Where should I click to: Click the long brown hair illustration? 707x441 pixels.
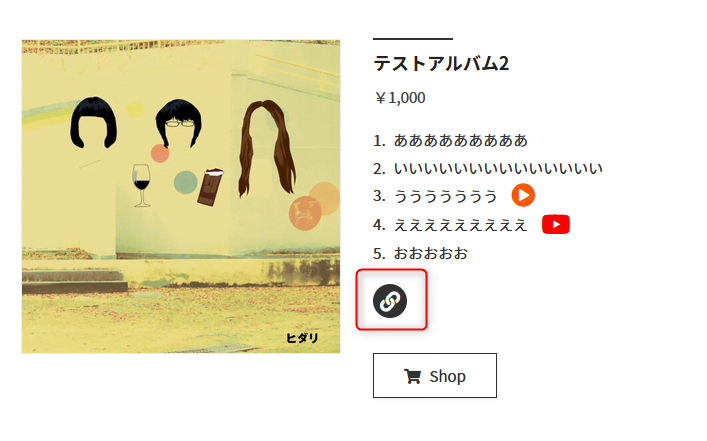tap(267, 148)
